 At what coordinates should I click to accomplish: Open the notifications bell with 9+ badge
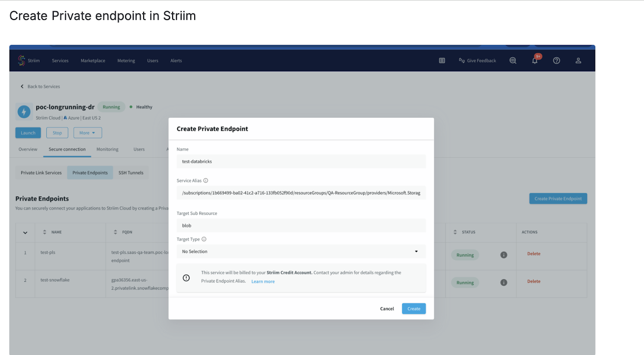tap(535, 61)
